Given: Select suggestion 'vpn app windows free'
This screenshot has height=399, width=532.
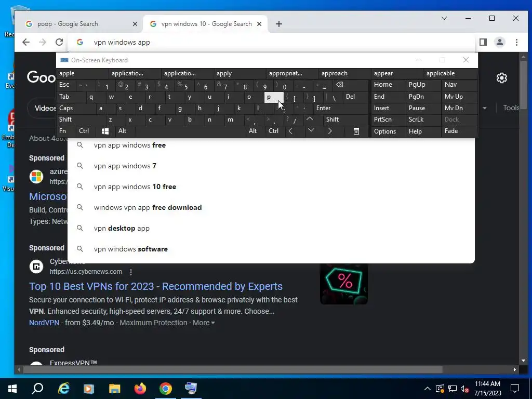Looking at the screenshot, I should [271, 145].
